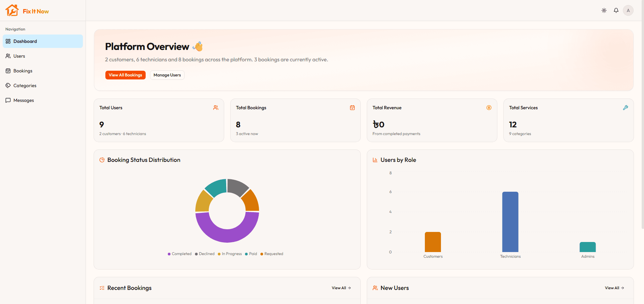The width and height of the screenshot is (644, 304).
Task: Click the blue Technicians bar
Action: coord(510,222)
